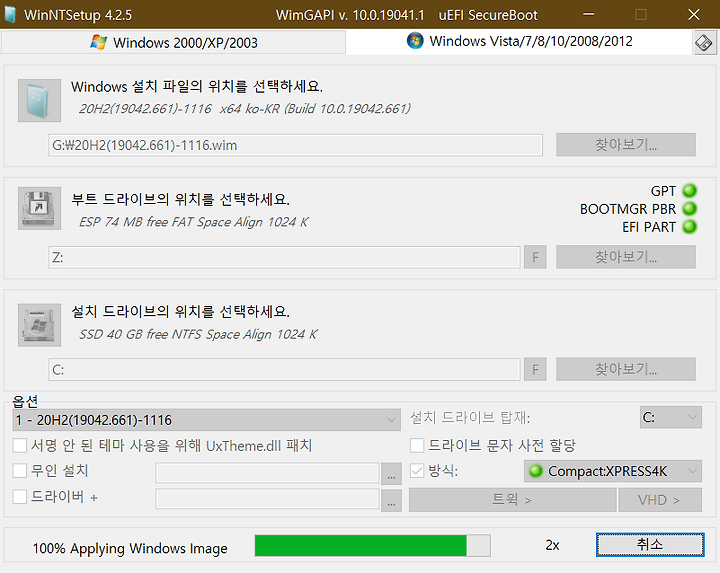Image resolution: width=720 pixels, height=573 pixels.
Task: Click 'uEFI SecureBoot' text in title bar
Action: tap(488, 15)
